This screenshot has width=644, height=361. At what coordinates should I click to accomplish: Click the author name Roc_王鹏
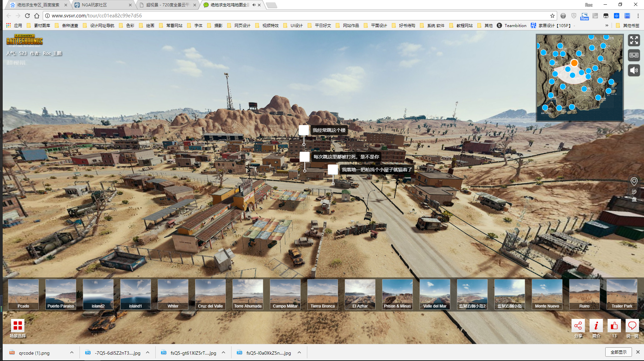(x=52, y=53)
